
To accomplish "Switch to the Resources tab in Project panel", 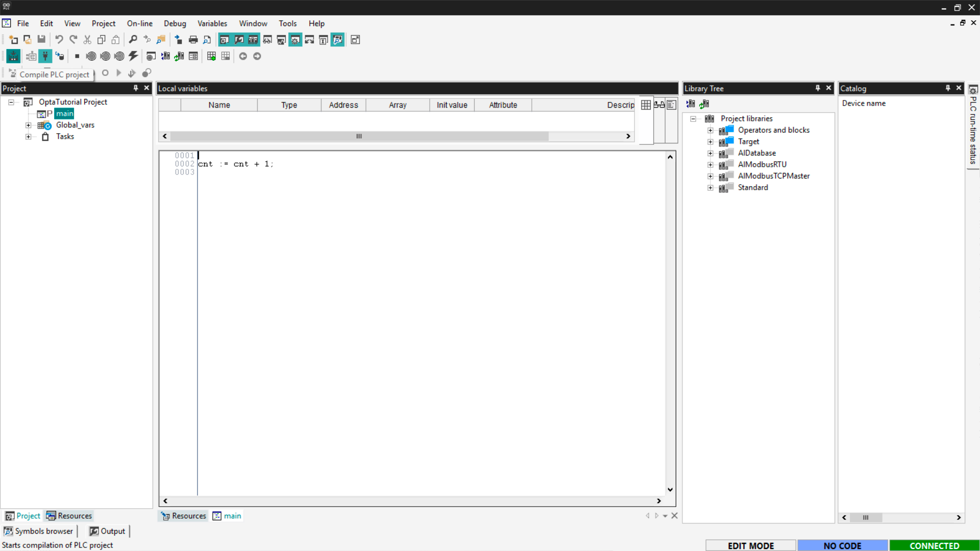I will (x=69, y=516).
